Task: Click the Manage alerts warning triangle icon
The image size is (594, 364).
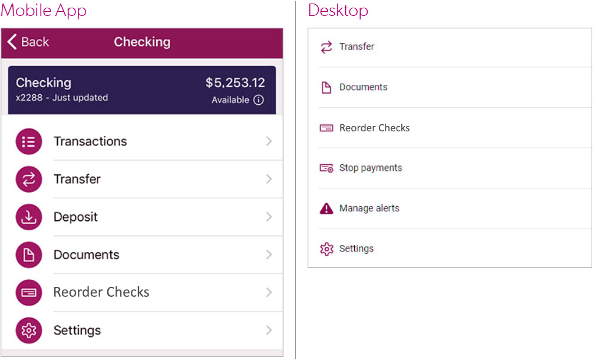Action: (x=326, y=209)
